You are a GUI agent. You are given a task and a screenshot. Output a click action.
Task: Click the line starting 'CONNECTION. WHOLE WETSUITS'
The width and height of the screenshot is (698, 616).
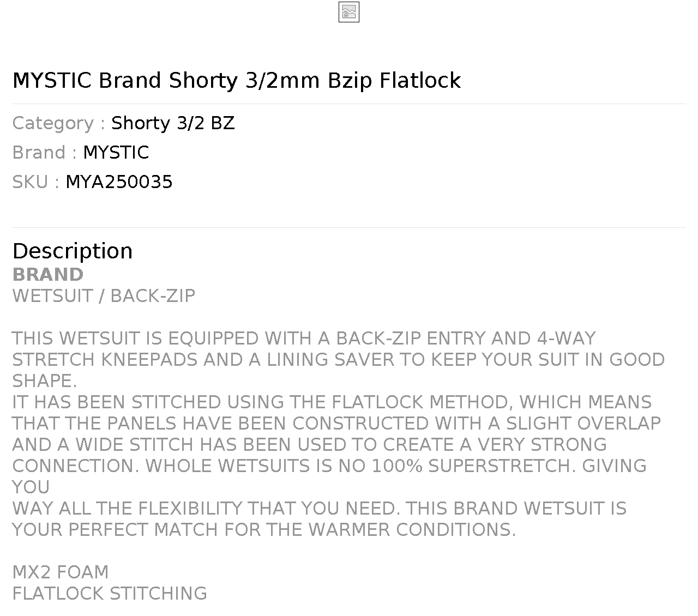pos(329,466)
